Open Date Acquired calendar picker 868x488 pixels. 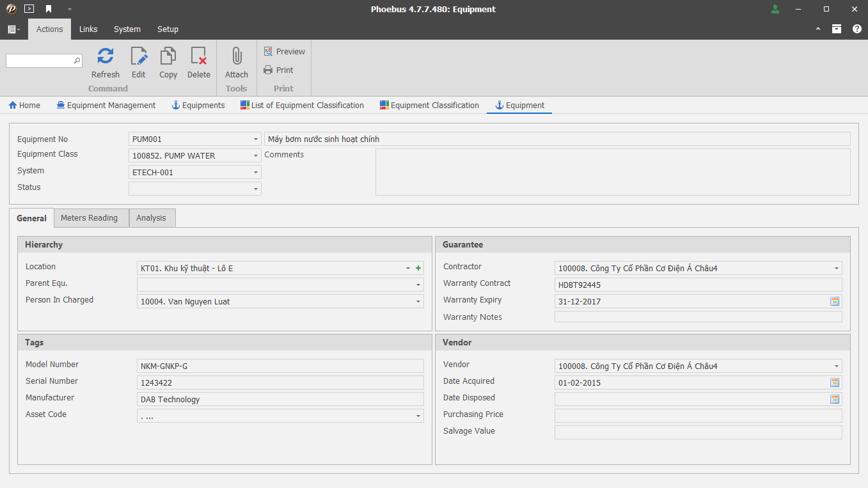[x=834, y=382]
